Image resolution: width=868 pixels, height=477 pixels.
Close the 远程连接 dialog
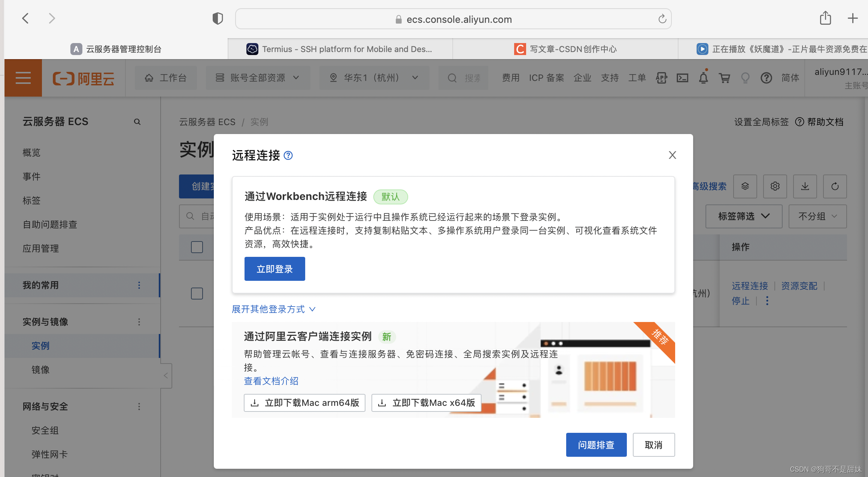point(673,155)
